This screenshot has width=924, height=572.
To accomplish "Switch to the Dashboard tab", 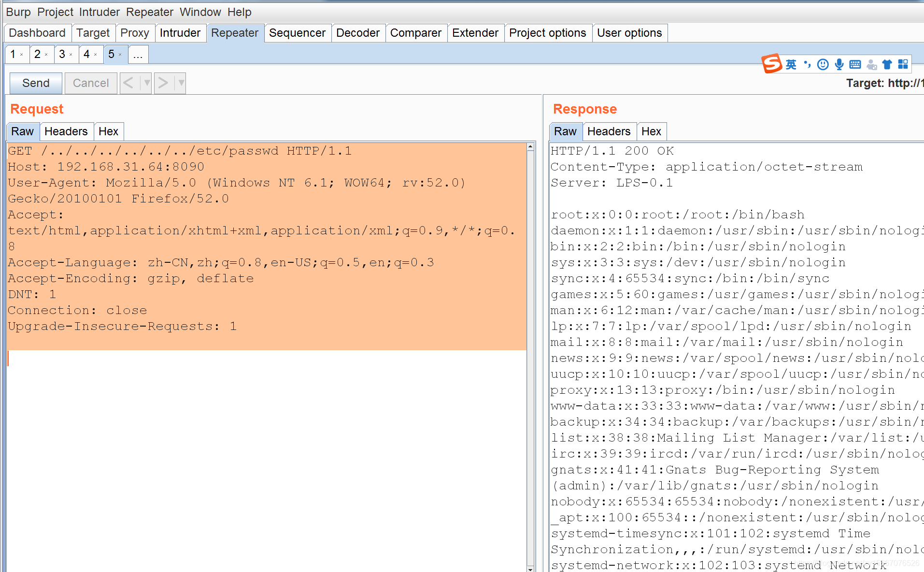I will (37, 33).
